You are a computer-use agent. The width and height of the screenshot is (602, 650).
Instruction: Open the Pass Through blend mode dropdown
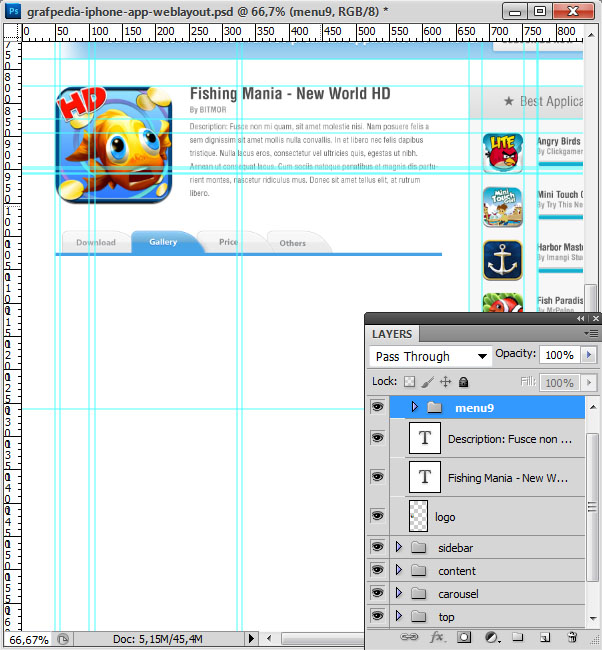tap(430, 357)
